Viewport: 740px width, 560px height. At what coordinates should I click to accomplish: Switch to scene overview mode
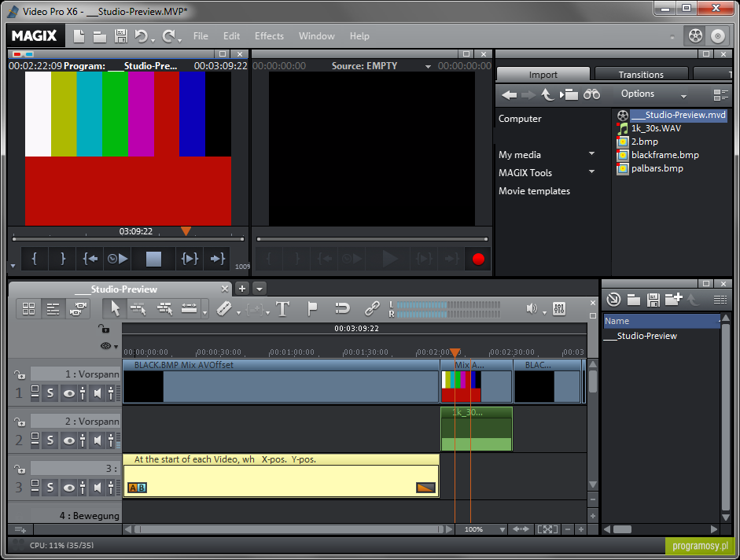coord(28,309)
